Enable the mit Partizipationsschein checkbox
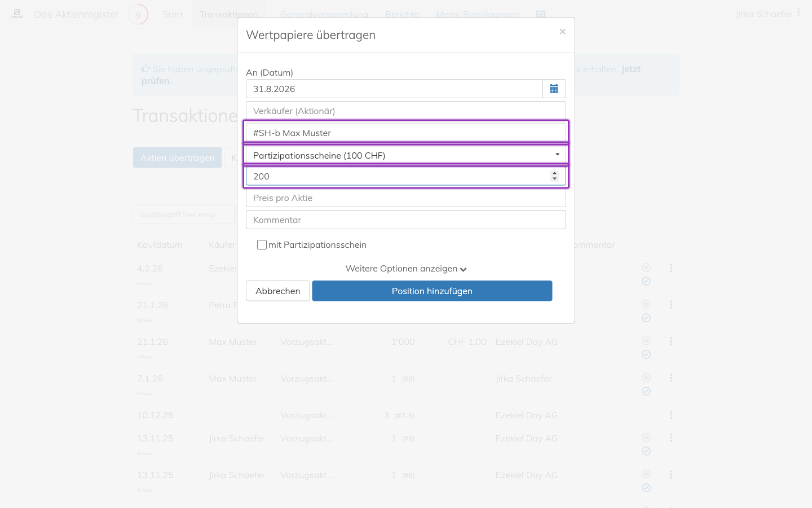This screenshot has width=812, height=508. pyautogui.click(x=262, y=244)
